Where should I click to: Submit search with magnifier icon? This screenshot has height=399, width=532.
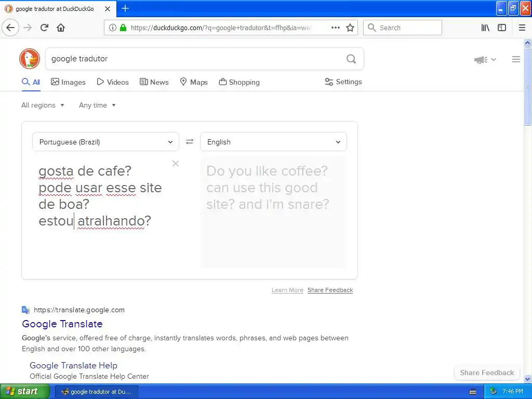pyautogui.click(x=351, y=59)
